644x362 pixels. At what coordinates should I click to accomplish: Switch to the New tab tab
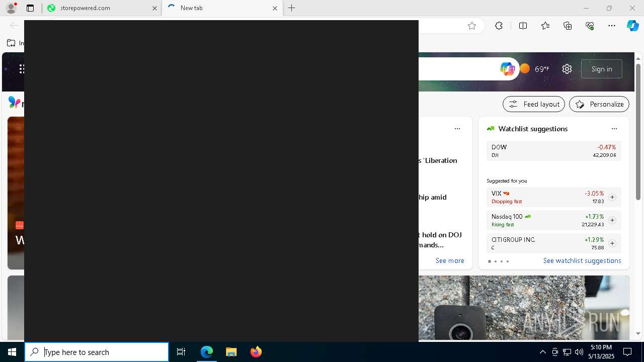pos(222,8)
